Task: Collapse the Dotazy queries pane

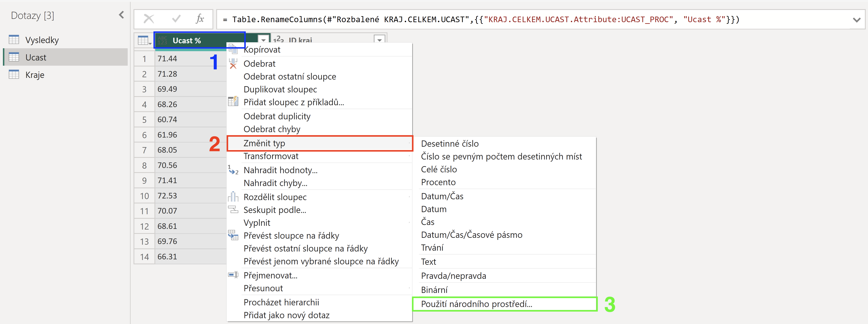Action: click(x=121, y=15)
